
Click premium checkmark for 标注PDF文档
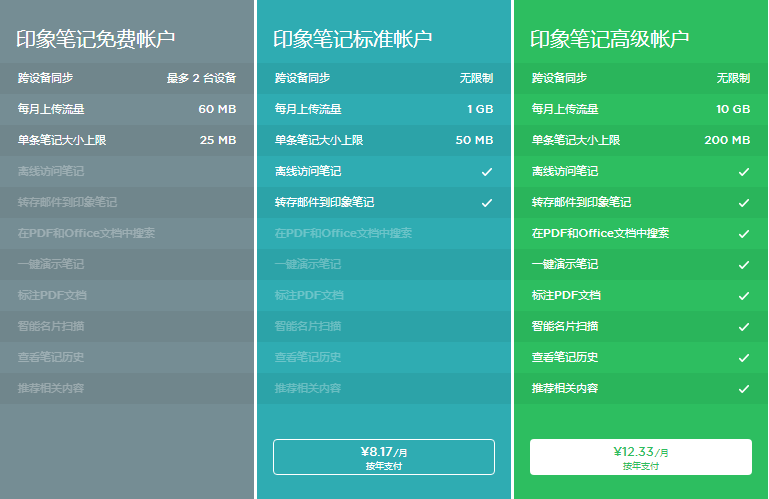743,296
